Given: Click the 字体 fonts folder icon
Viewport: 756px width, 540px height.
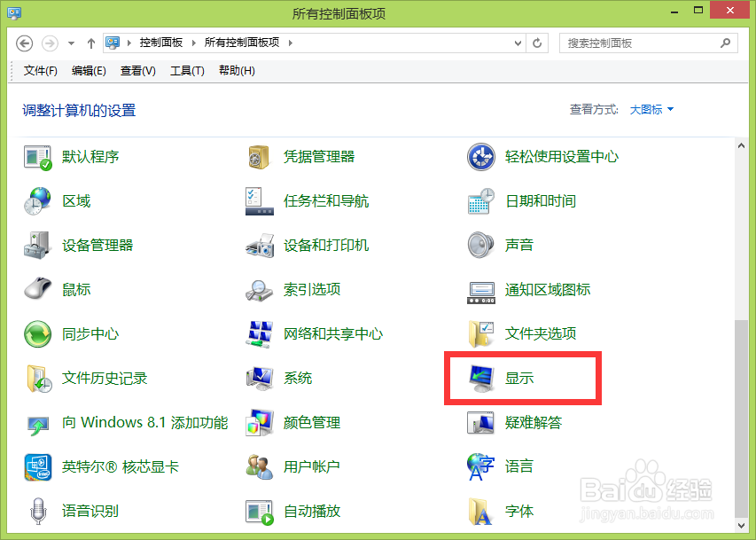Looking at the screenshot, I should (x=480, y=512).
